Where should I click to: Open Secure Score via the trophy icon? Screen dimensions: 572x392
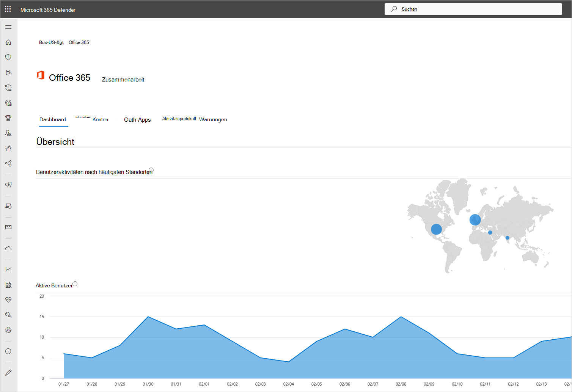(8, 118)
